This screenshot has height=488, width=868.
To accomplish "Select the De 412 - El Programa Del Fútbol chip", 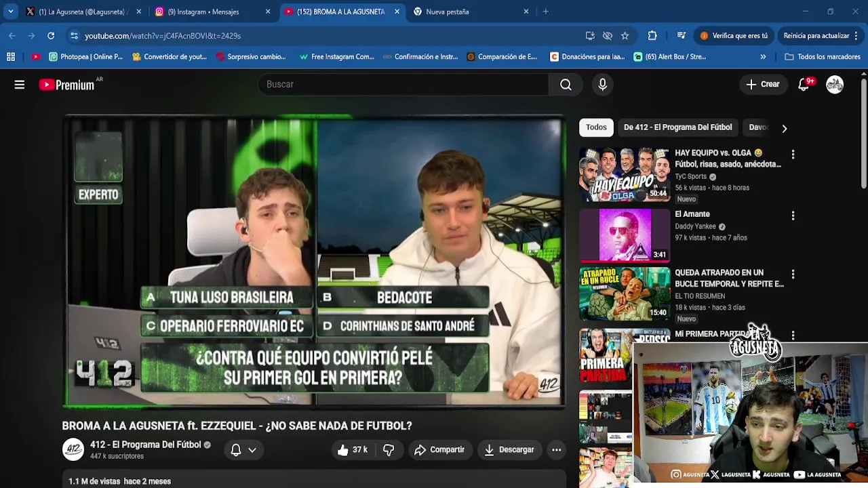I will pos(677,127).
